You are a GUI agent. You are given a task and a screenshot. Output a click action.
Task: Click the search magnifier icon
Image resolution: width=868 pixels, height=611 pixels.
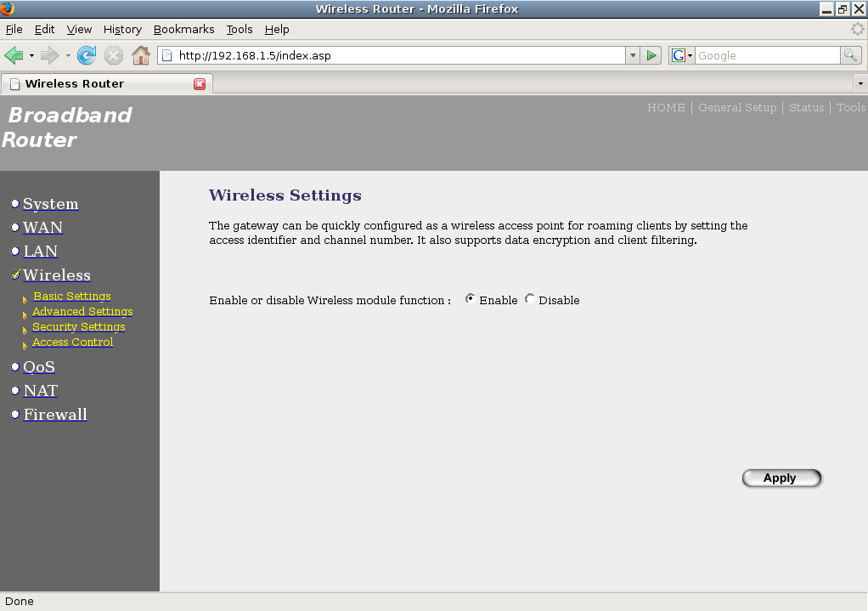coord(850,55)
